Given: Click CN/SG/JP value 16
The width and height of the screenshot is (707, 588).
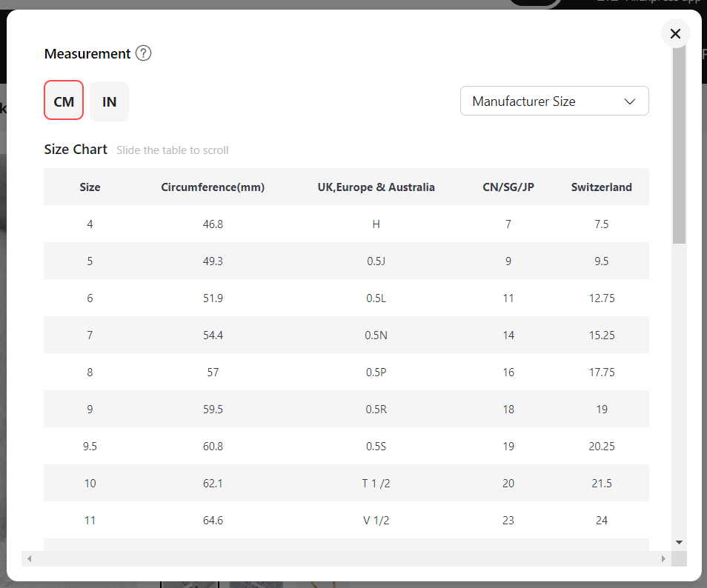Looking at the screenshot, I should pos(508,372).
